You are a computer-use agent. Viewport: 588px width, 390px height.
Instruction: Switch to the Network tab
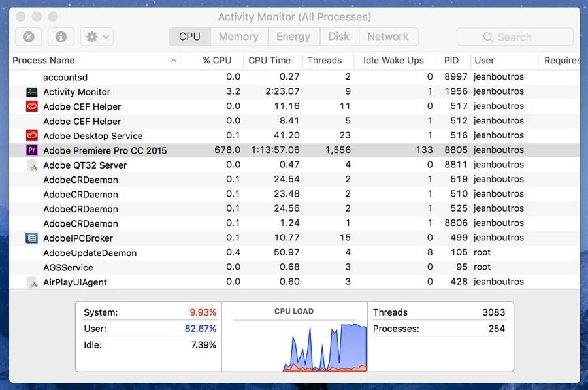click(388, 37)
